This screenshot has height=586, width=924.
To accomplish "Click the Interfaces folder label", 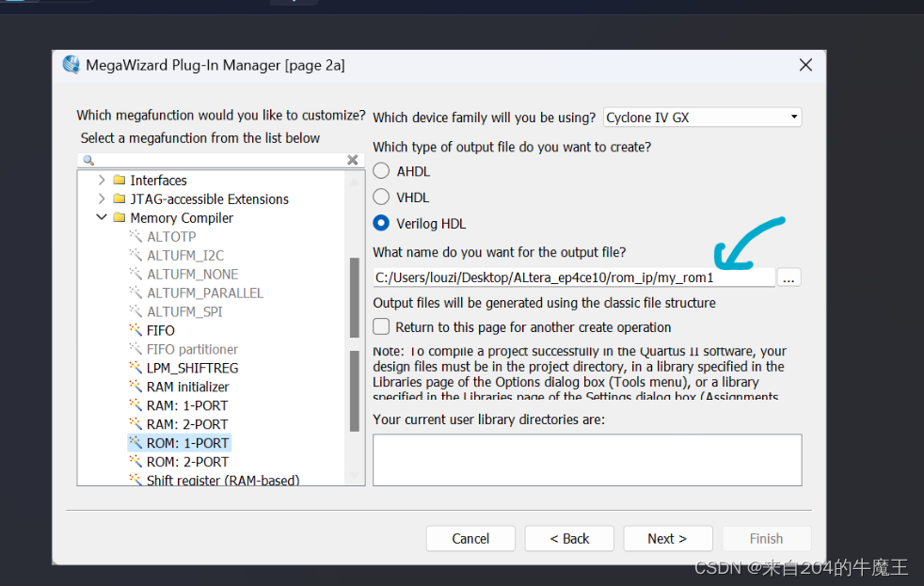I will click(158, 181).
